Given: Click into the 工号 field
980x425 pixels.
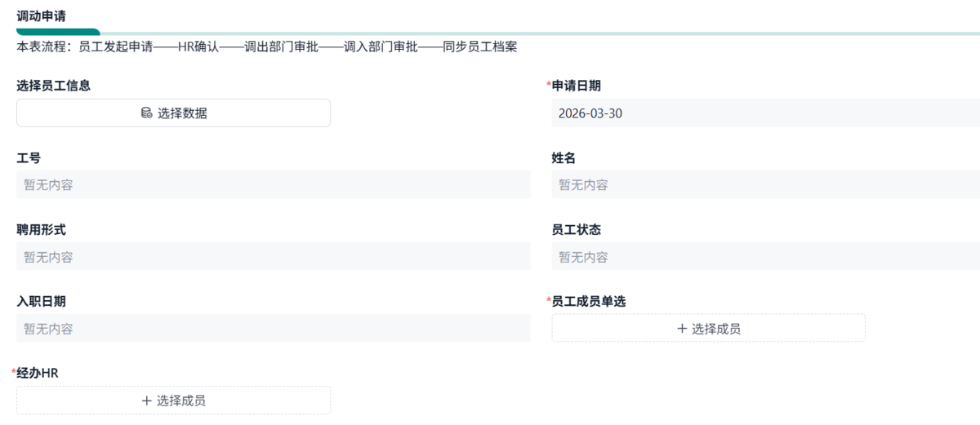Looking at the screenshot, I should [273, 185].
